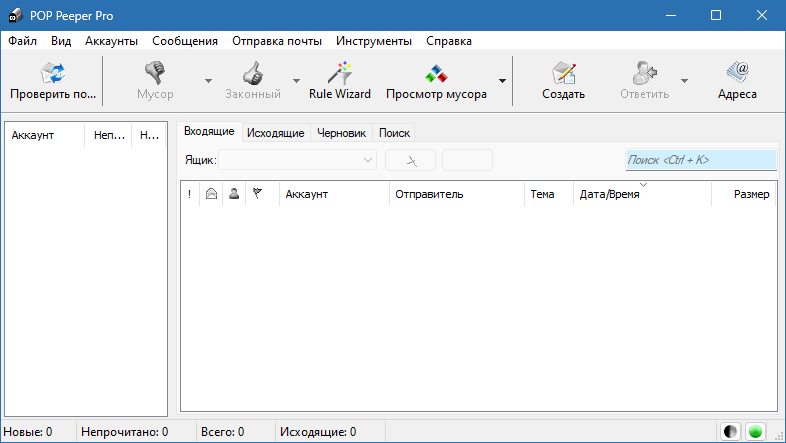Viewport: 786px width, 443px height.
Task: Expand the Ответить dropdown arrow
Action: tap(684, 81)
